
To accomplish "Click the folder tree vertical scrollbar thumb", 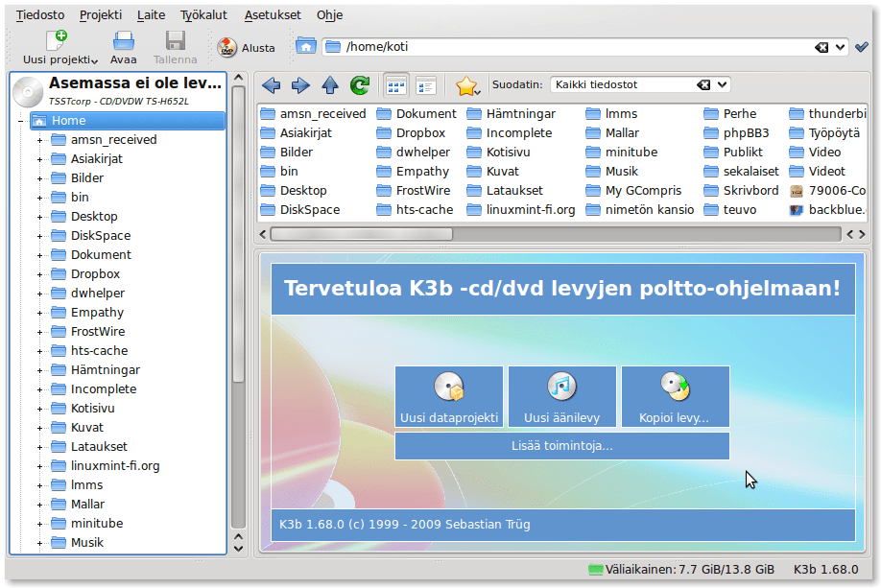I will (x=238, y=234).
